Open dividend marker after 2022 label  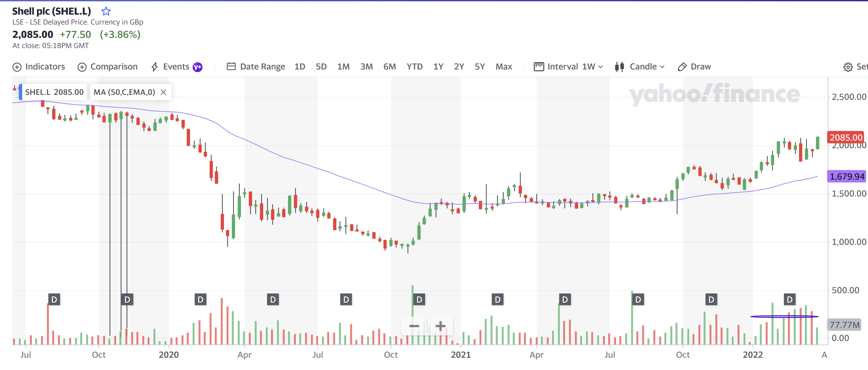pos(790,299)
